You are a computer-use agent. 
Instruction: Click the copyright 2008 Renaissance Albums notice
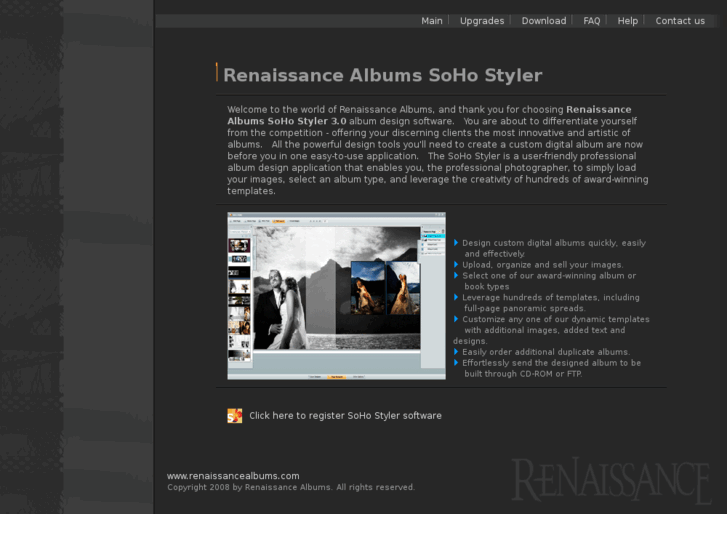click(291, 487)
